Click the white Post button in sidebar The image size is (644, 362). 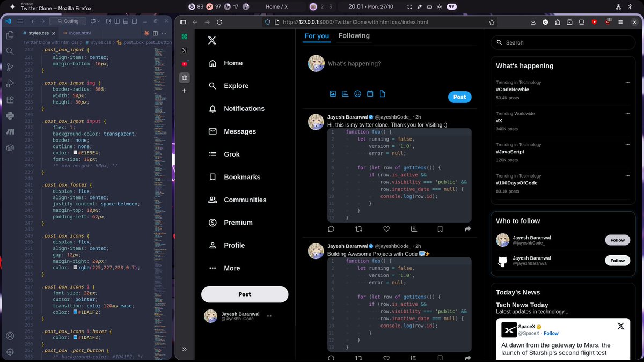[x=245, y=294]
